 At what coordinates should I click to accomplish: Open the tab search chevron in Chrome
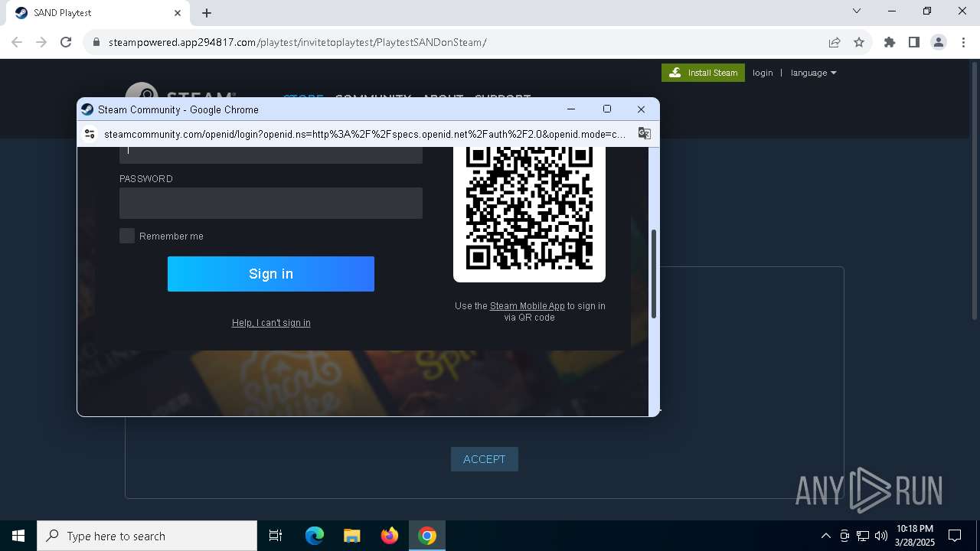(857, 11)
